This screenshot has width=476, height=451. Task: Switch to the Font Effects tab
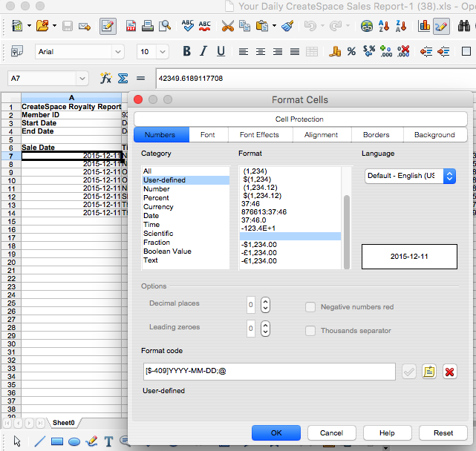pyautogui.click(x=259, y=135)
